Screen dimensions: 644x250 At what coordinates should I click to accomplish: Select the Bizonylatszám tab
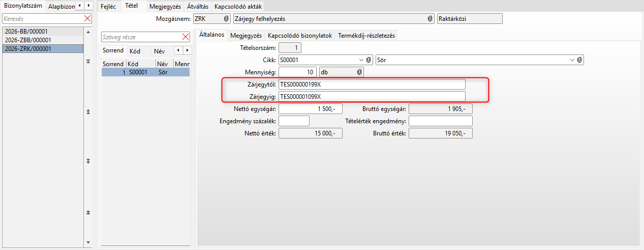tap(23, 6)
